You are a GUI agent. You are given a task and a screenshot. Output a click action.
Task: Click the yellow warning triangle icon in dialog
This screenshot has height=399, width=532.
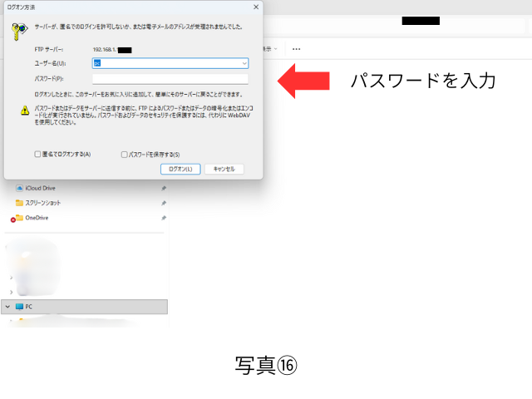26,110
